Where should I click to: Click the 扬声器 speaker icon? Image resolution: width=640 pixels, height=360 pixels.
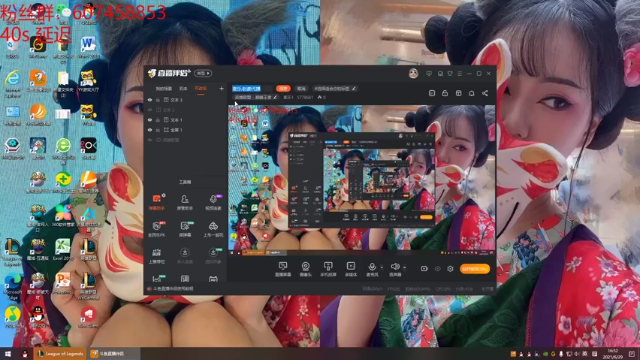(x=395, y=267)
